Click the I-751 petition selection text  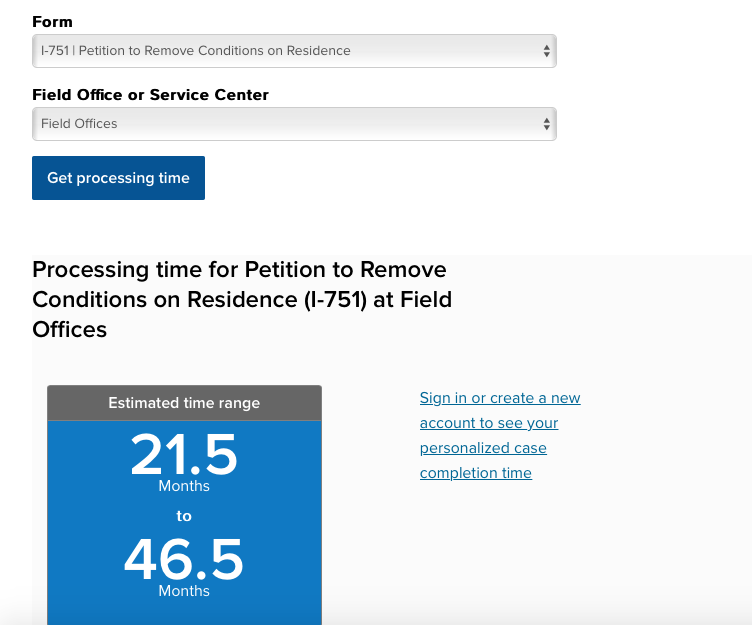(x=196, y=51)
